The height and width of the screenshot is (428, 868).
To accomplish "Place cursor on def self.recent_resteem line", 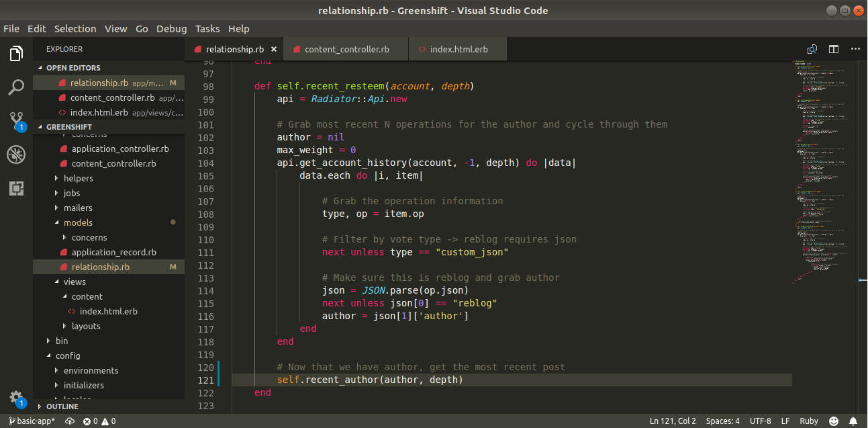I will click(x=364, y=86).
